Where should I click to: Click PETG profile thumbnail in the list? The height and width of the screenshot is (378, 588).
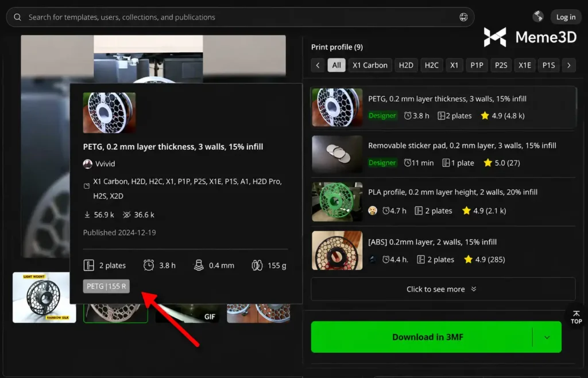[x=337, y=107]
